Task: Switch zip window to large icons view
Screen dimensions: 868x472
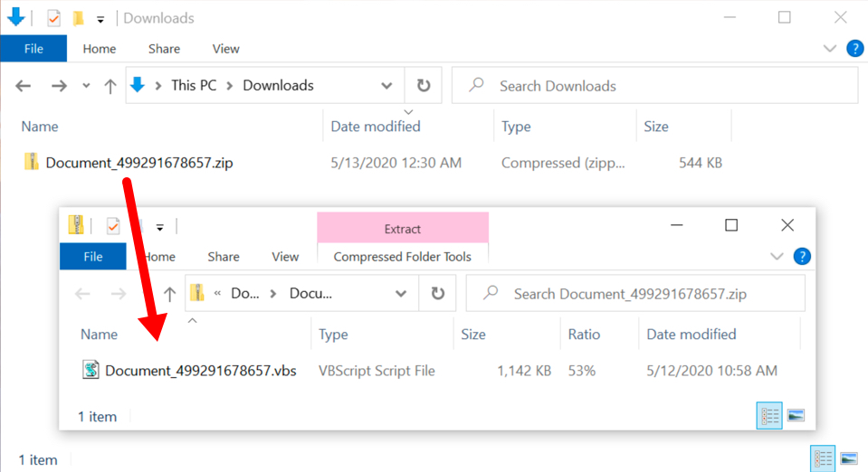Action: (x=796, y=416)
